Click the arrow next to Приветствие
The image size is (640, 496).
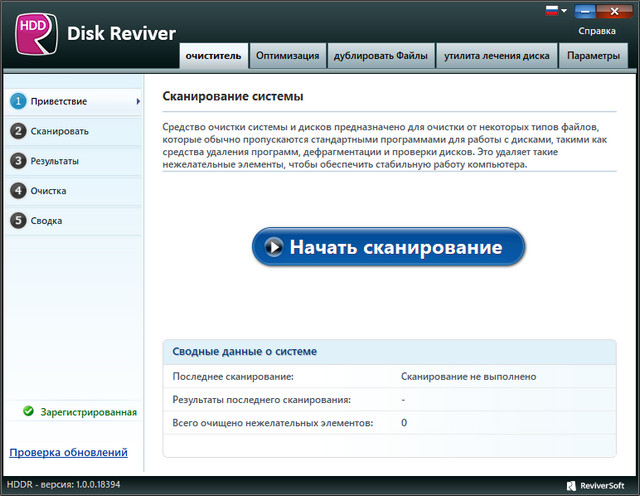[138, 101]
